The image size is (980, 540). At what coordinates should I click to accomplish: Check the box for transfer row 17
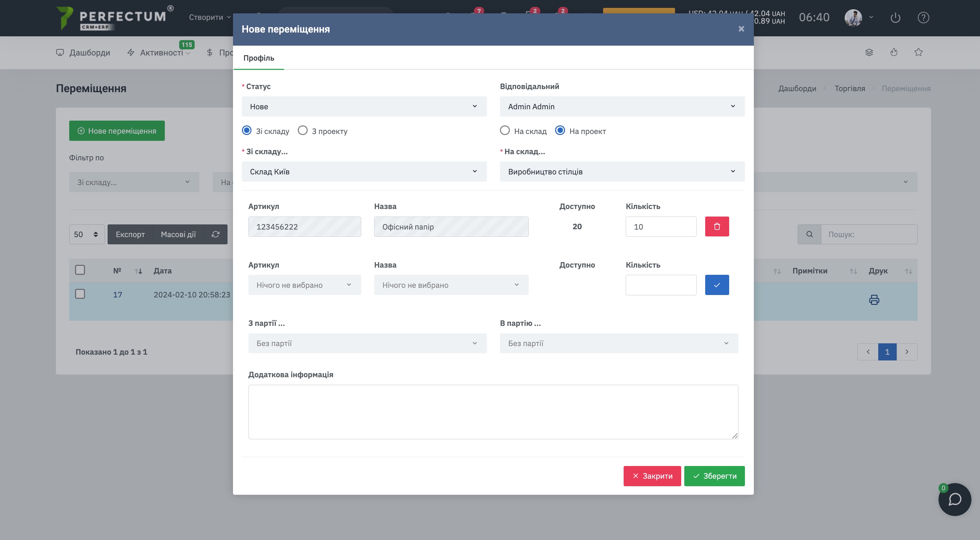[x=80, y=294]
